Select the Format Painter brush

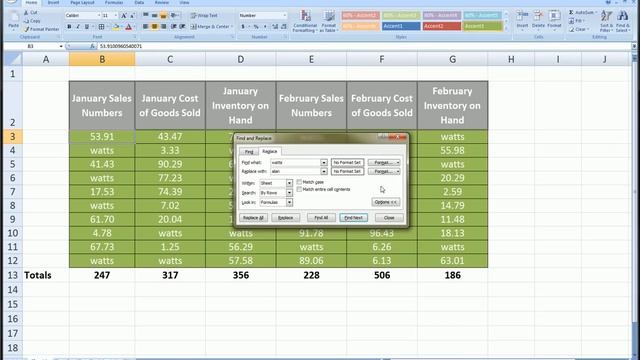click(x=27, y=29)
